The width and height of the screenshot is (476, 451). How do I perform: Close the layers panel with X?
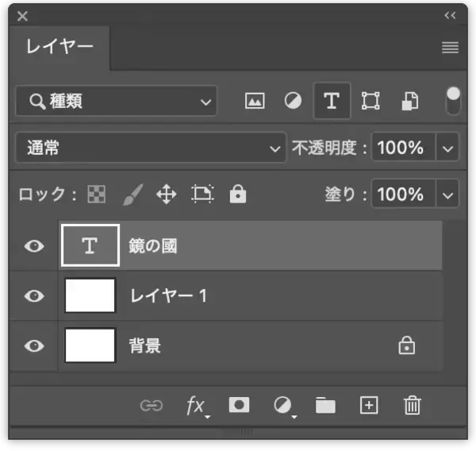pyautogui.click(x=22, y=16)
